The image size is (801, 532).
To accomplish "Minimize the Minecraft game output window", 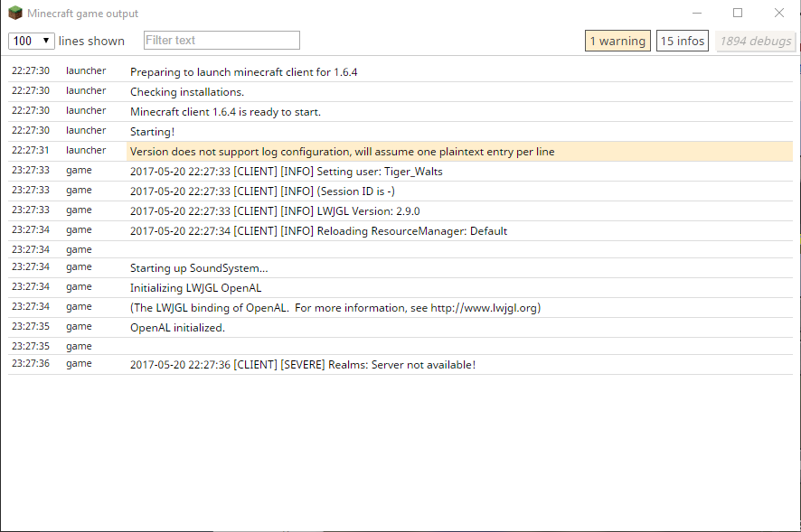I will (697, 13).
